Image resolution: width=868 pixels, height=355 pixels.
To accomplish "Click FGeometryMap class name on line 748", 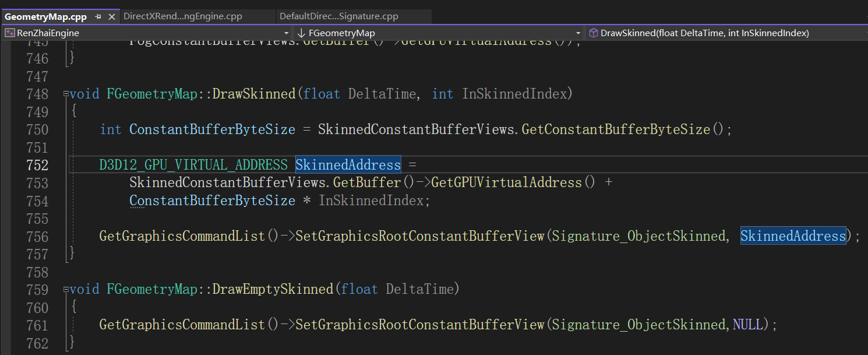I will (152, 94).
